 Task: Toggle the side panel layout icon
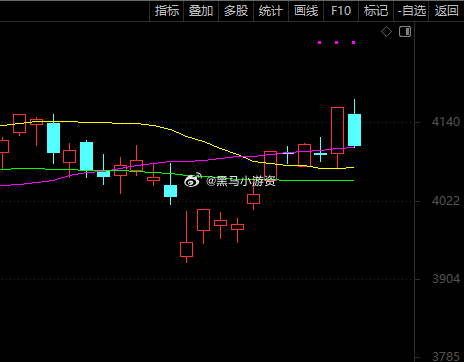[x=405, y=32]
